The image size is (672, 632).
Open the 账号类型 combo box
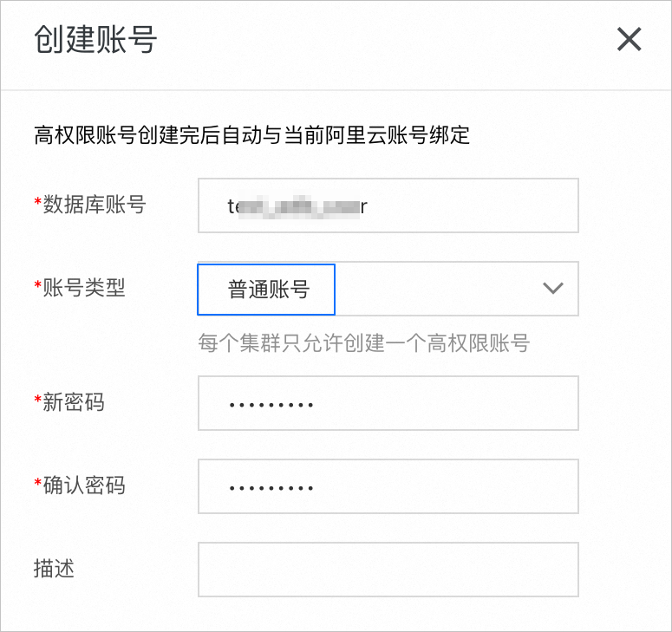pyautogui.click(x=451, y=290)
